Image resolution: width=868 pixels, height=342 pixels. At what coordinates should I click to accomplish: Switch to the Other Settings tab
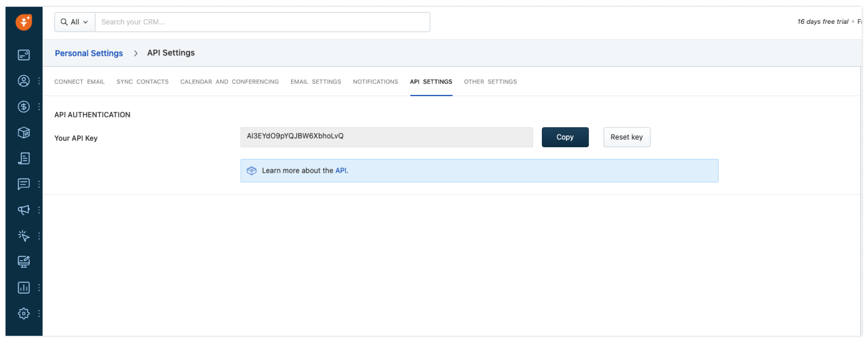pyautogui.click(x=490, y=81)
